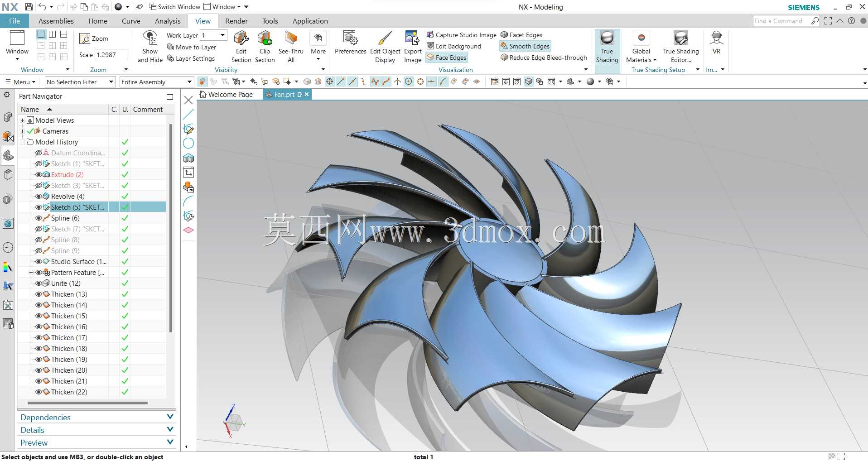The image size is (868, 461).
Task: Open Show and Hide tool
Action: (x=150, y=47)
